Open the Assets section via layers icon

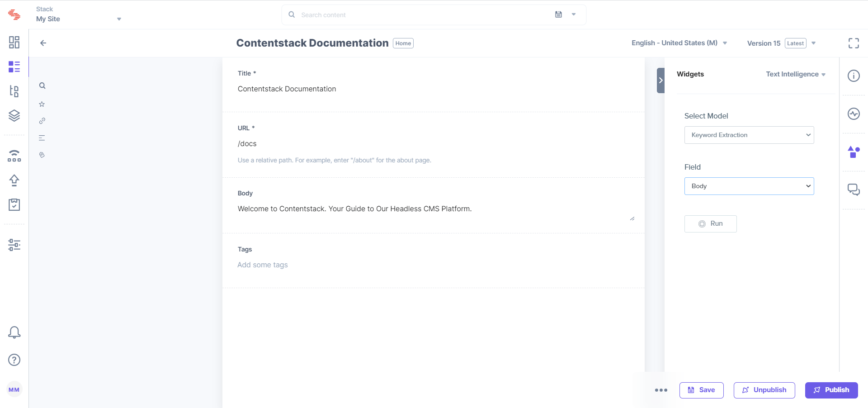click(14, 115)
